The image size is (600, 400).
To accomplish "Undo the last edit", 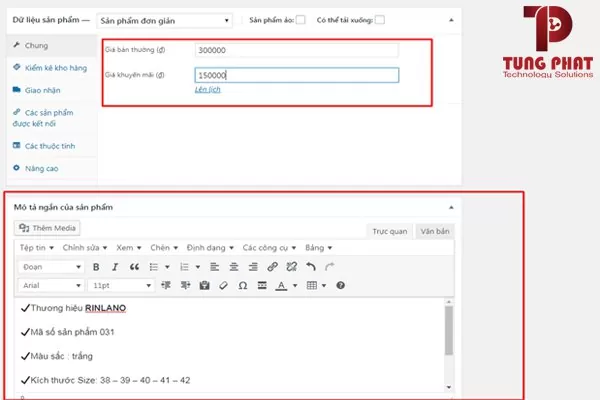I will pos(311,267).
